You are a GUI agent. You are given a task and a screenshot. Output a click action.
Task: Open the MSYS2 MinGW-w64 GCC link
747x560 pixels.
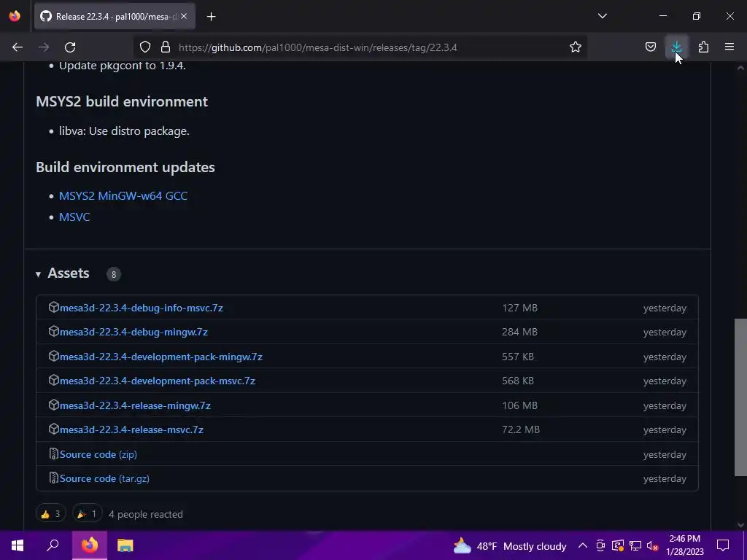click(123, 195)
